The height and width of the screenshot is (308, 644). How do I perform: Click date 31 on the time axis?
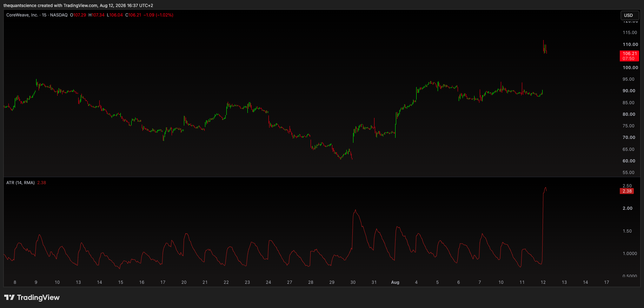(374, 282)
